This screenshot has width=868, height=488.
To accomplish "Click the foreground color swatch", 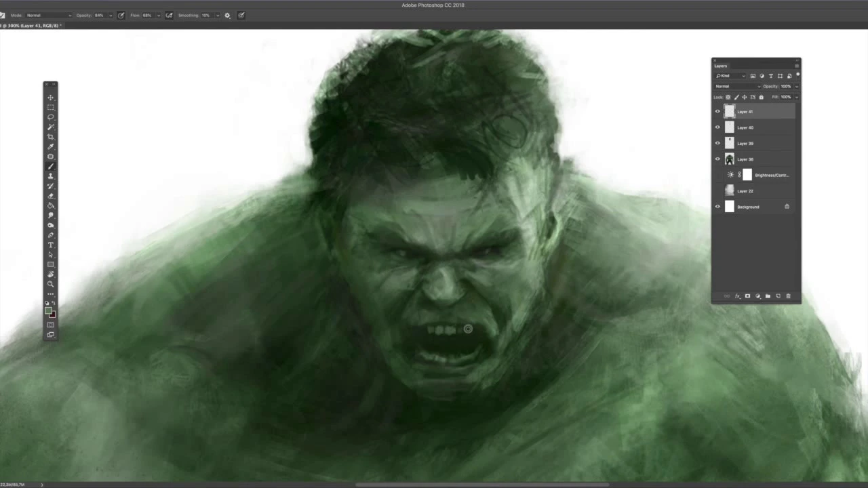I will pyautogui.click(x=48, y=310).
